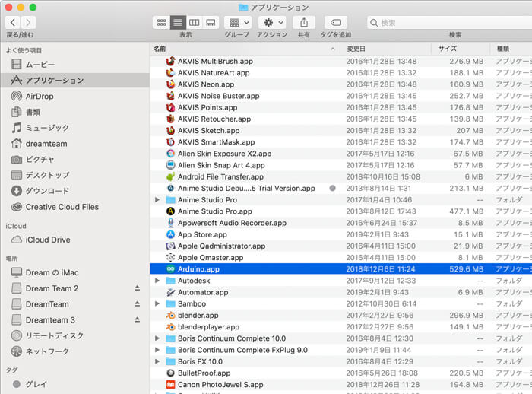Image resolution: width=532 pixels, height=394 pixels.
Task: Expand Boris Continuum Complete FxPlug 9.0 folder
Action: point(157,350)
